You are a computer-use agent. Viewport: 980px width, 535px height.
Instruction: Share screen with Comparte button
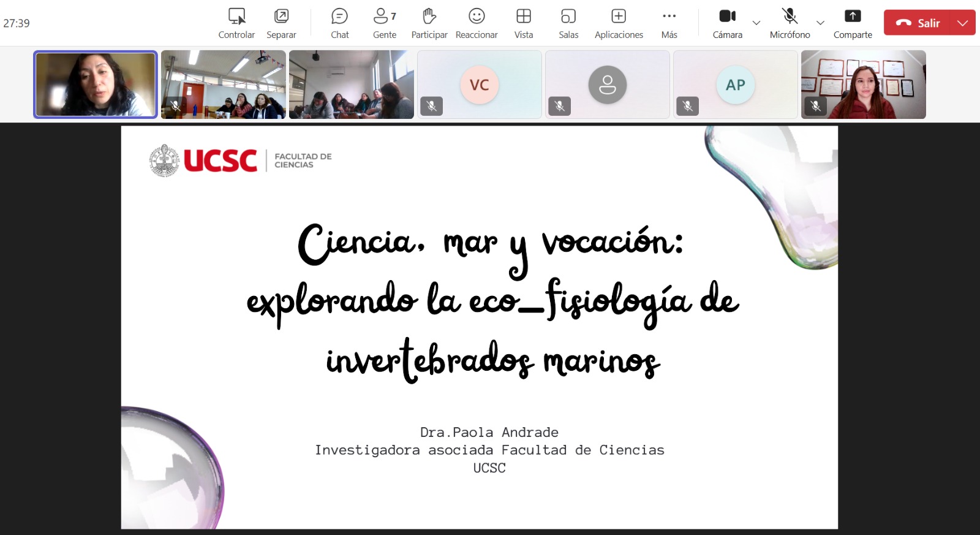tap(853, 23)
